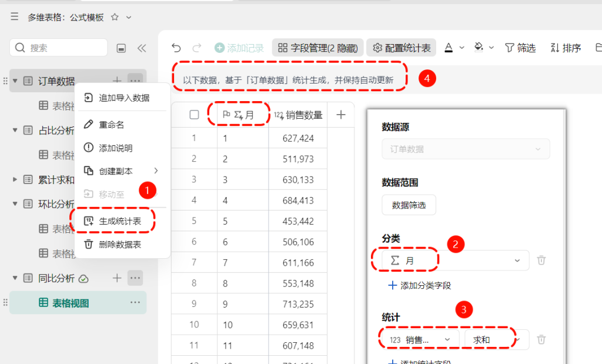Viewport: 602px width, 364px height.
Task: Click plus icon next to 订单数据
Action: 117,81
